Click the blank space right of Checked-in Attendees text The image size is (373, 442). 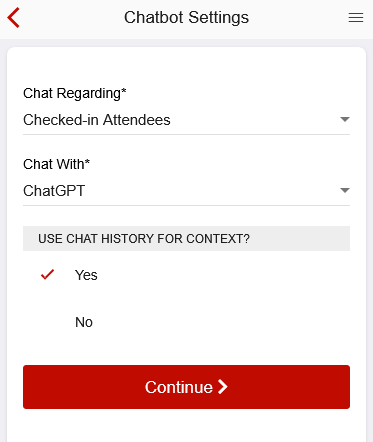pyautogui.click(x=255, y=120)
